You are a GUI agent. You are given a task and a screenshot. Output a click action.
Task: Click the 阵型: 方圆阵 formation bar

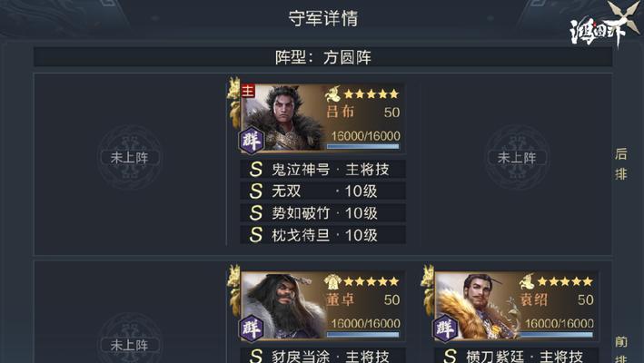(x=322, y=57)
